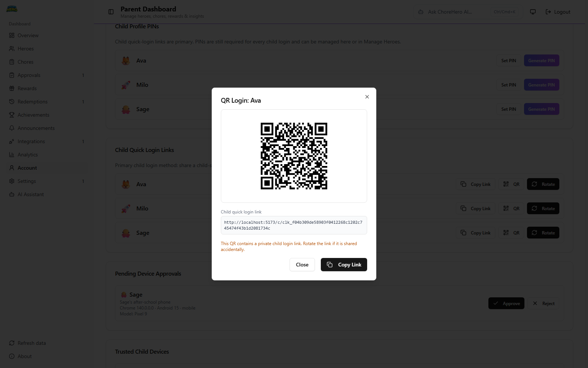Image resolution: width=588 pixels, height=368 pixels.
Task: Generate a PIN for Milo
Action: point(541,85)
